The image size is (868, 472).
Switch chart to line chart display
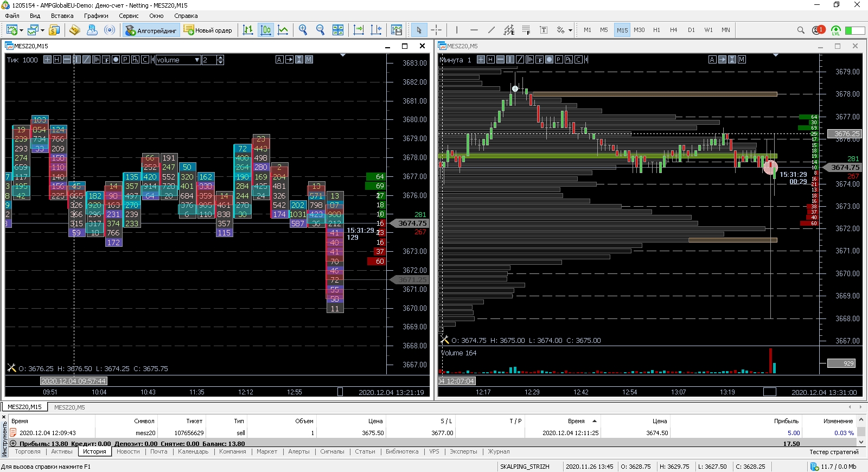(x=283, y=30)
